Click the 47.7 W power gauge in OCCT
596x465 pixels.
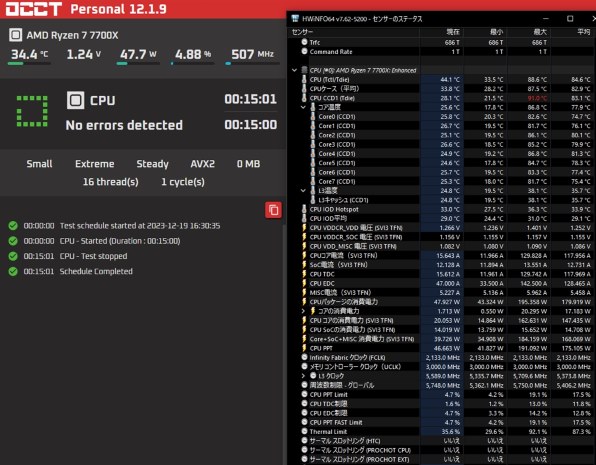tap(138, 56)
